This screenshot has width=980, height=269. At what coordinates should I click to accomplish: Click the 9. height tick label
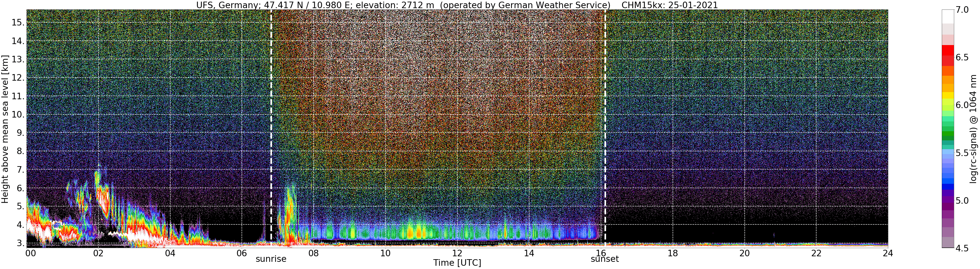pyautogui.click(x=20, y=133)
